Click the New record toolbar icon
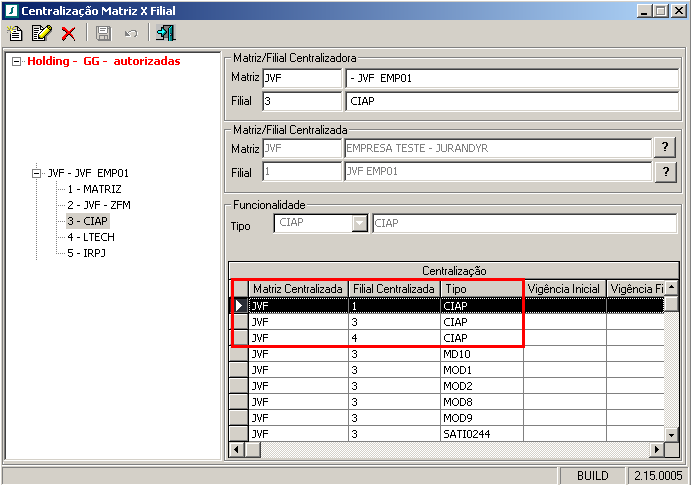 [15, 33]
